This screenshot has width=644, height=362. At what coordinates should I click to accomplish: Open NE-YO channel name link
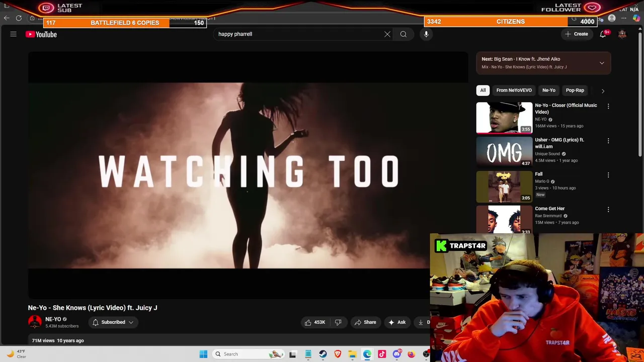click(x=53, y=319)
